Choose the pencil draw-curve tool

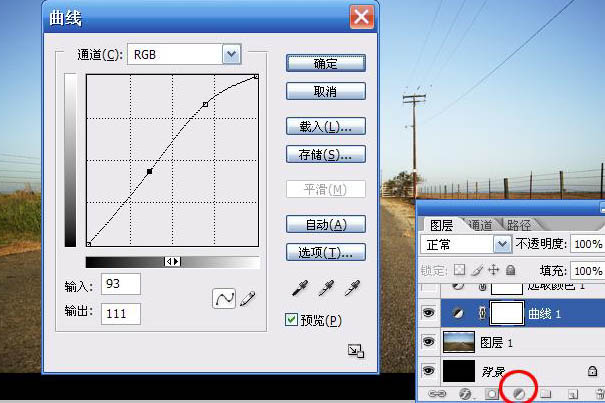247,298
